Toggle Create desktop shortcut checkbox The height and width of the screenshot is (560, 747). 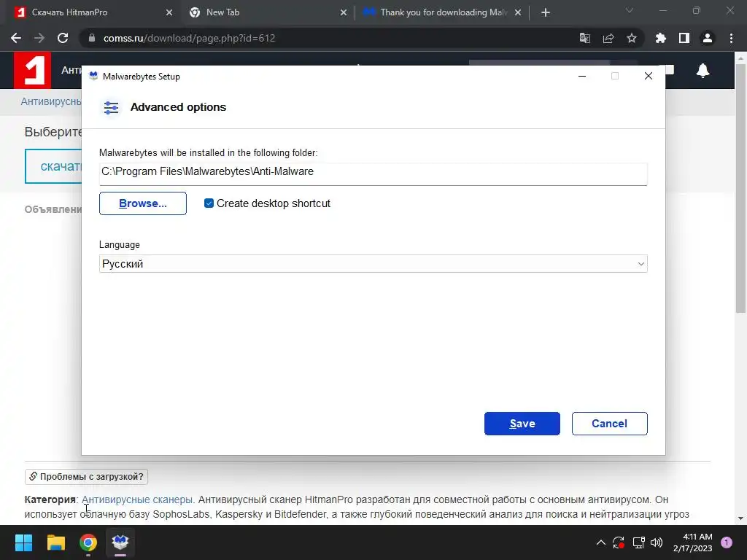209,203
